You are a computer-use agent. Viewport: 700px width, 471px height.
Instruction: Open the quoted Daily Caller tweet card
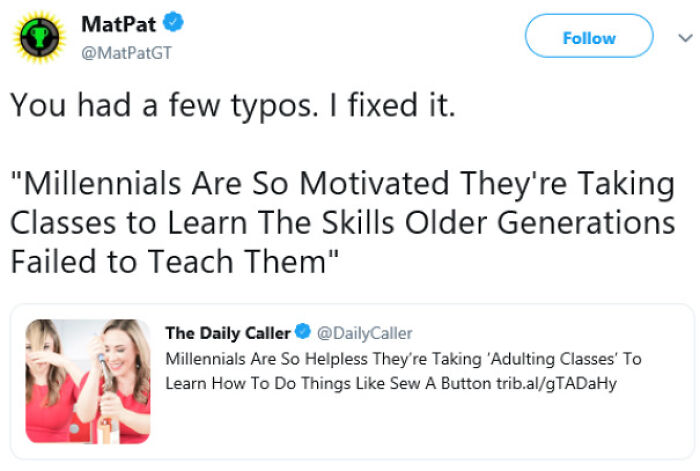[352, 381]
